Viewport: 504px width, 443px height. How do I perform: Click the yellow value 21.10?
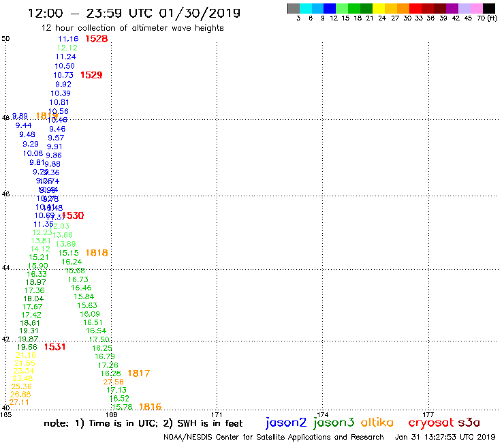point(26,355)
